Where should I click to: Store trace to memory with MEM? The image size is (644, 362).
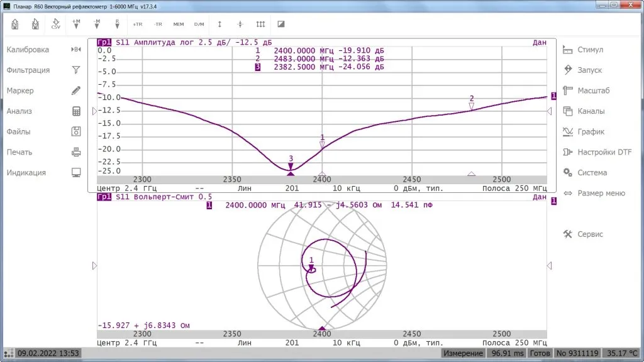click(x=179, y=25)
